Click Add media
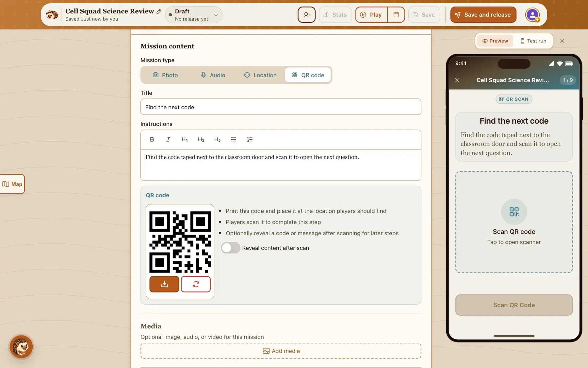This screenshot has width=588, height=368. [281, 351]
